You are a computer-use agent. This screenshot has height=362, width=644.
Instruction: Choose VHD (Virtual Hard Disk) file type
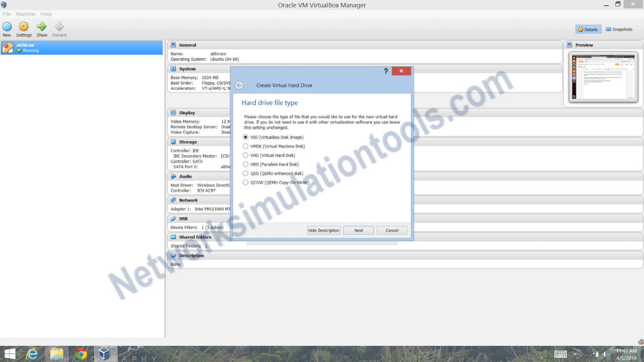click(x=245, y=155)
